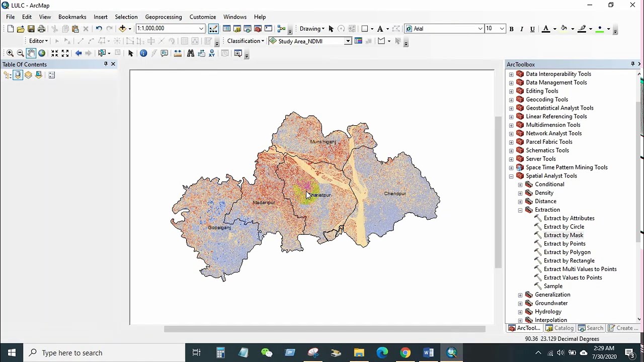The height and width of the screenshot is (362, 644).
Task: Click the Select Features tool
Action: pos(102,53)
